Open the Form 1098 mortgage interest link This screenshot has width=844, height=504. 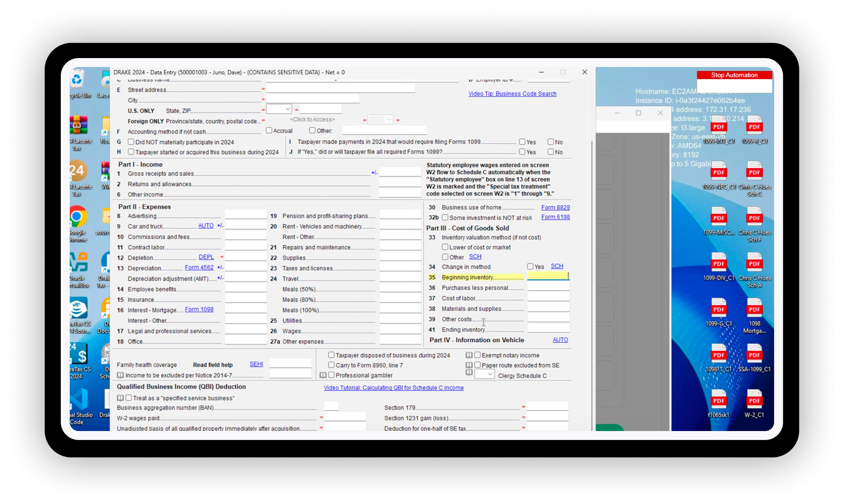click(x=199, y=309)
